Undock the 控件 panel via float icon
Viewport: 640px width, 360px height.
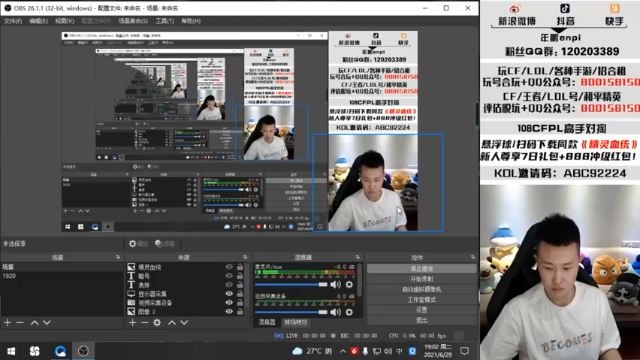pyautogui.click(x=473, y=257)
